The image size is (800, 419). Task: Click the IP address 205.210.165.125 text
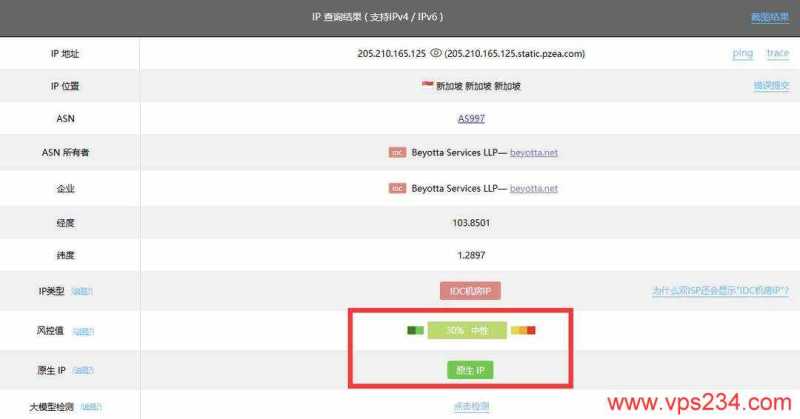click(391, 54)
